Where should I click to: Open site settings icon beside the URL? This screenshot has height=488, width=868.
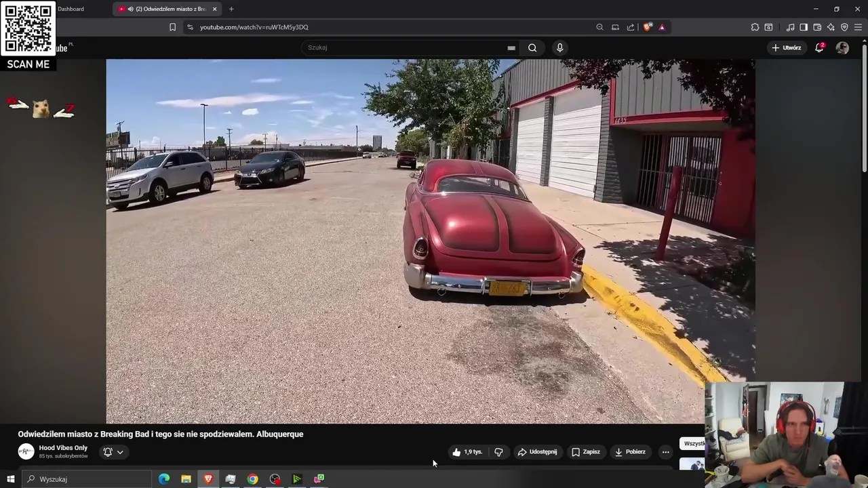point(190,27)
